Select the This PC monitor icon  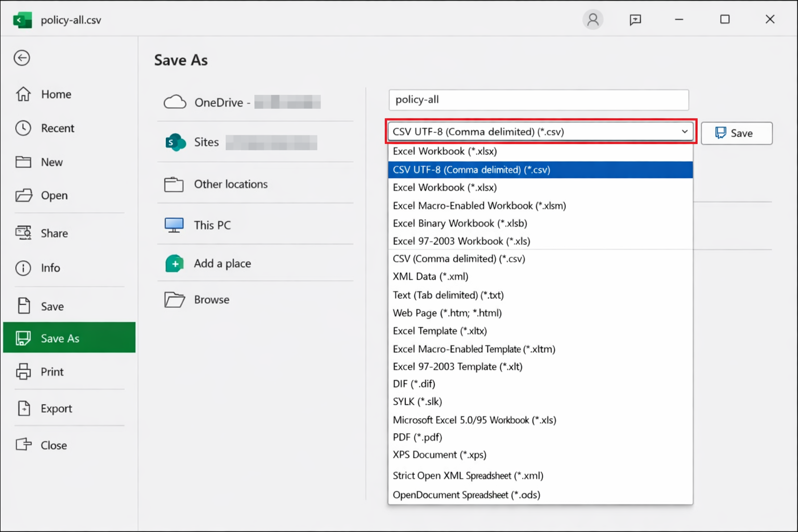pos(174,225)
